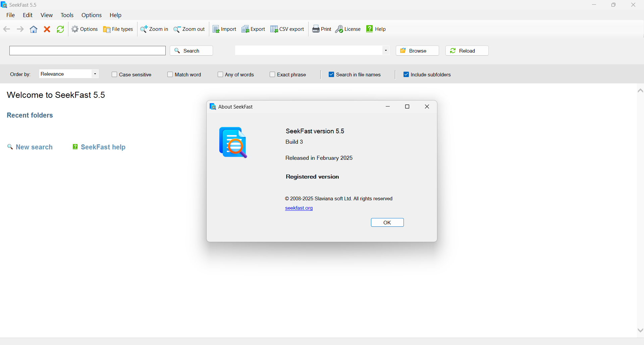The width and height of the screenshot is (644, 345).
Task: Click the Export toolbar button
Action: (x=253, y=29)
